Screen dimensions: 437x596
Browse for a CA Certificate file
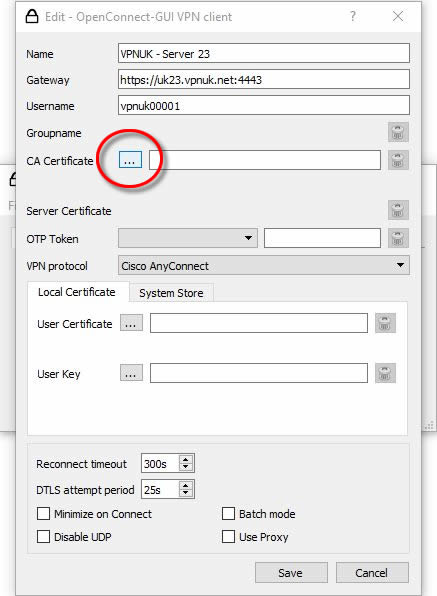point(130,160)
